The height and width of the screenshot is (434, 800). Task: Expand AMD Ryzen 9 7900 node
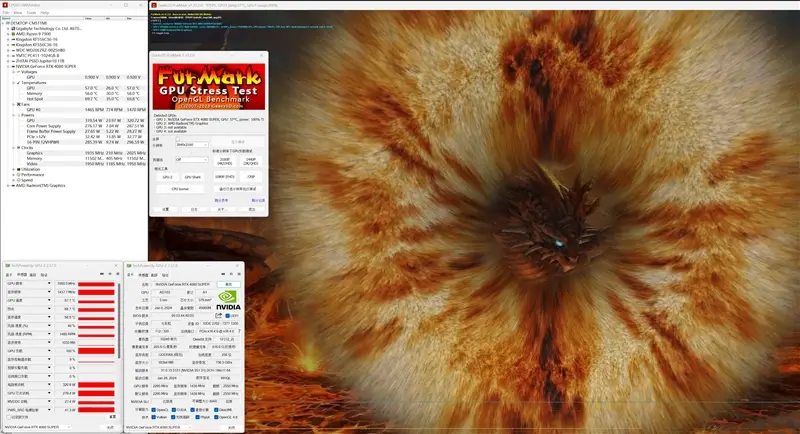coord(8,34)
